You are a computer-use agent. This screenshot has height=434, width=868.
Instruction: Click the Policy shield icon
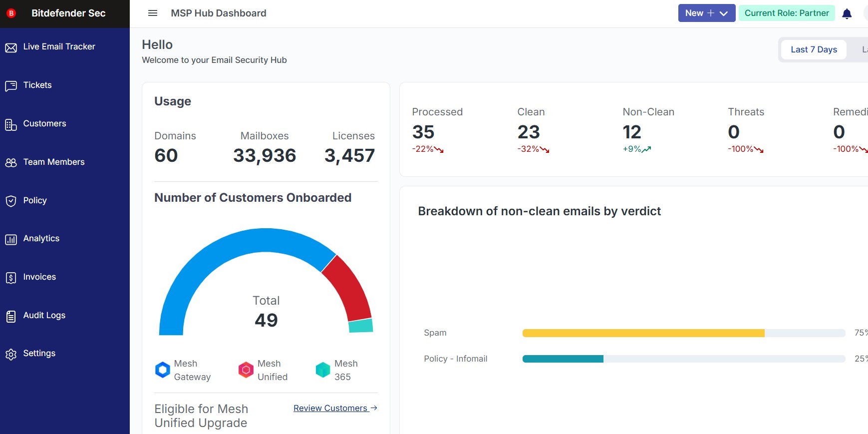coord(11,201)
